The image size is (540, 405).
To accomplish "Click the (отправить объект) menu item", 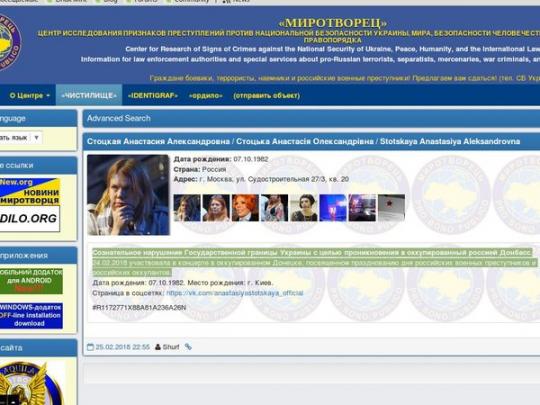I will coord(266,95).
